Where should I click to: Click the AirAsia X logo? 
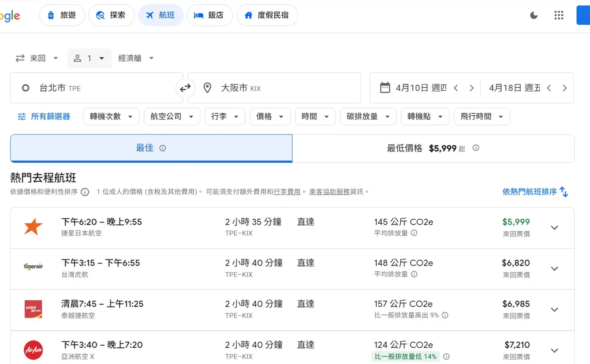pyautogui.click(x=33, y=350)
